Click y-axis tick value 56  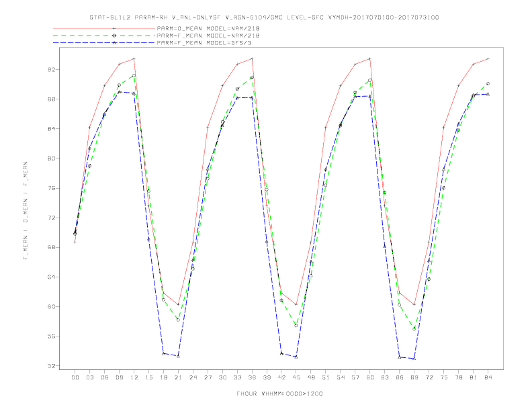point(53,336)
